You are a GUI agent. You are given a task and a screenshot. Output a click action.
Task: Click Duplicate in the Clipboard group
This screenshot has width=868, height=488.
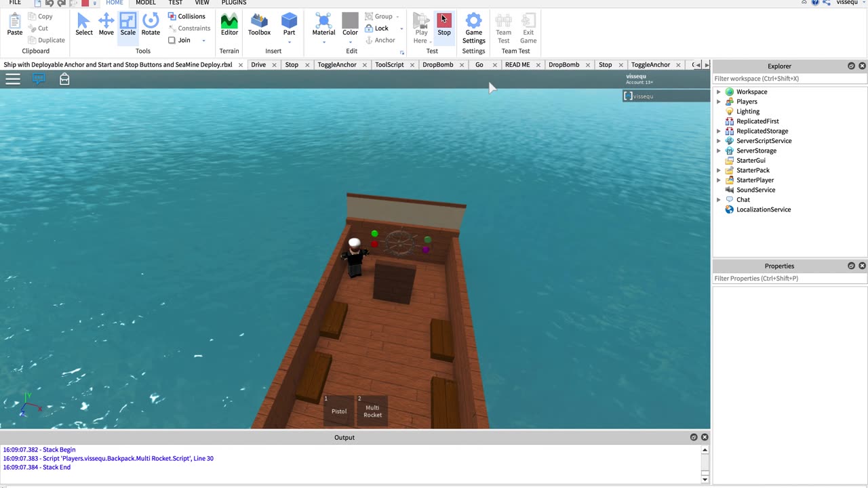pos(46,40)
